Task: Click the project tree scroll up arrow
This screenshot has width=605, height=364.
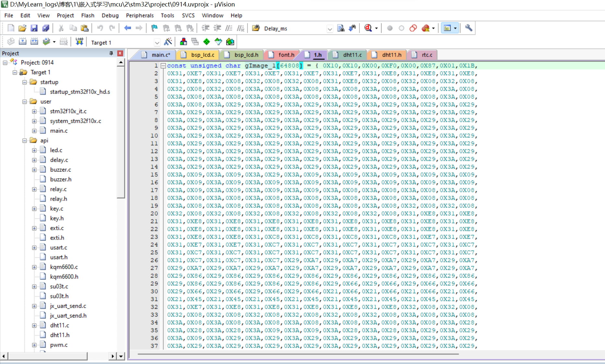Action: pyautogui.click(x=121, y=62)
